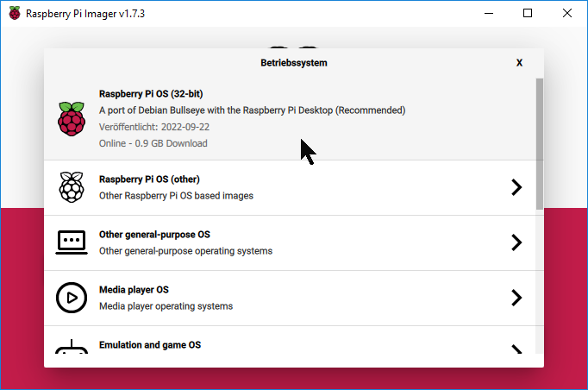Screen dimensions: 588x390
Task: Click the OS list scrollbar thumb
Action: tap(540, 142)
